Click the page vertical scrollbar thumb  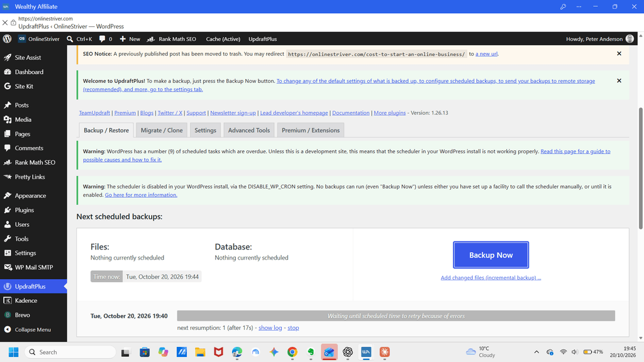[x=641, y=168]
